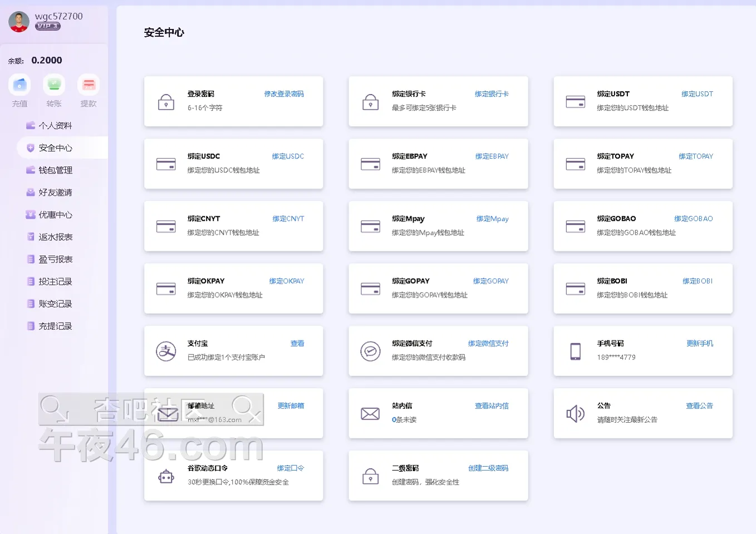Click the Alipay (支付宝) logo icon

[166, 351]
